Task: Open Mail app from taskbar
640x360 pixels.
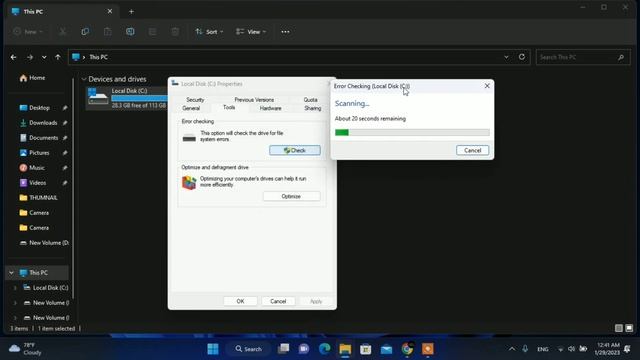Action: (386, 349)
